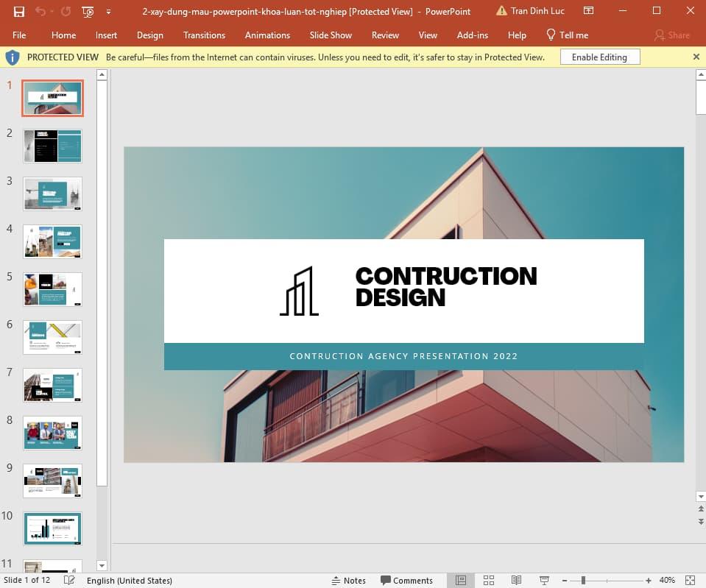Switch to Slide Sorter view icon
The height and width of the screenshot is (588, 706).
point(488,580)
